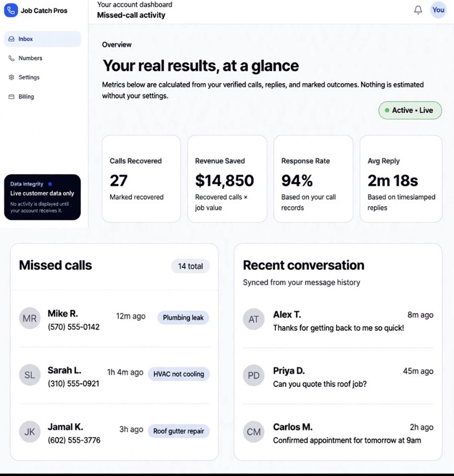Open the Avg Reply card

[401, 179]
